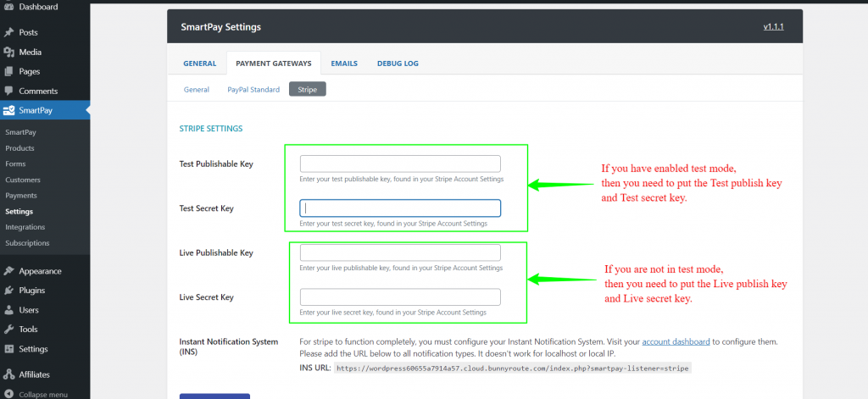The width and height of the screenshot is (868, 399).
Task: Click the SmartPay plugin icon
Action: click(8, 110)
